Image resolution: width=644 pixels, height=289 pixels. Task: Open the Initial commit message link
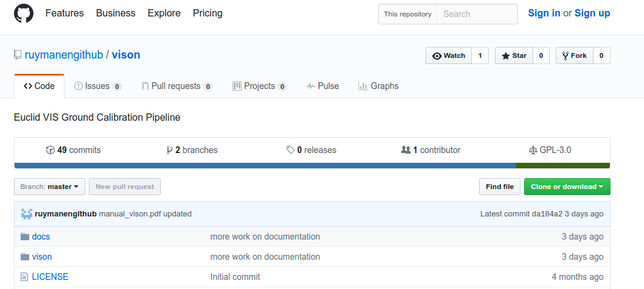[236, 277]
